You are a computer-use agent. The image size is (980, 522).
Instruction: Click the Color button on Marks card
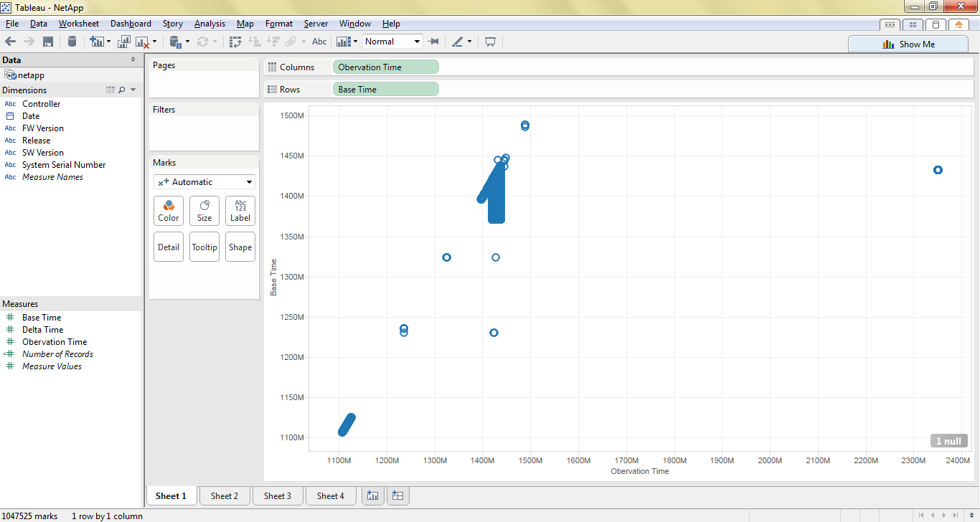(x=169, y=211)
